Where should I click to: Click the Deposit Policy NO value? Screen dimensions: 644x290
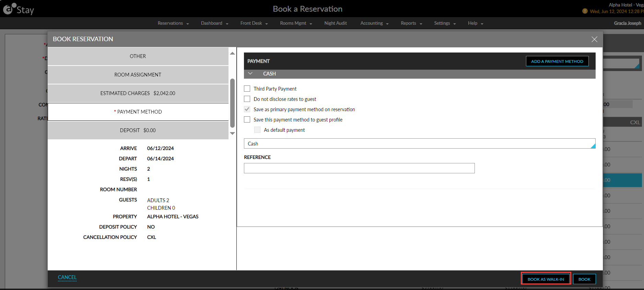click(151, 227)
